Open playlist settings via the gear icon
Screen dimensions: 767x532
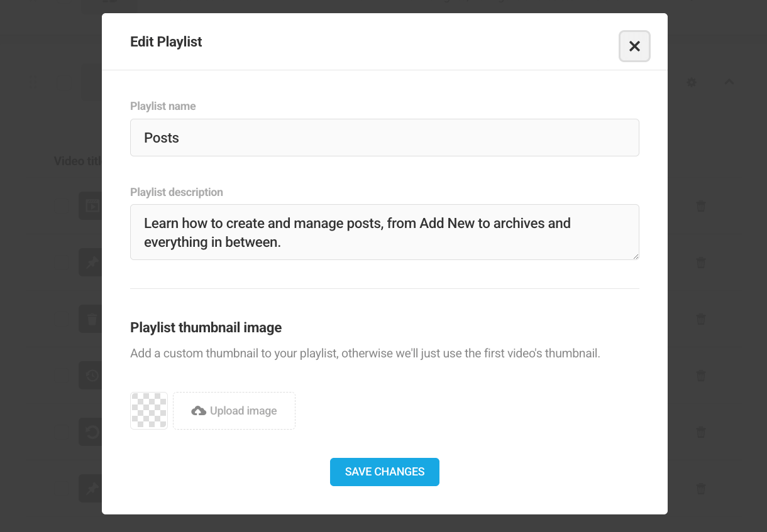coord(692,82)
